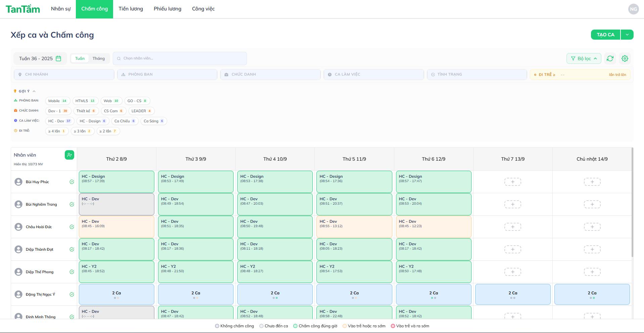Select the Tuần view toggle
Viewport: 644px width, 333px height.
click(80, 58)
